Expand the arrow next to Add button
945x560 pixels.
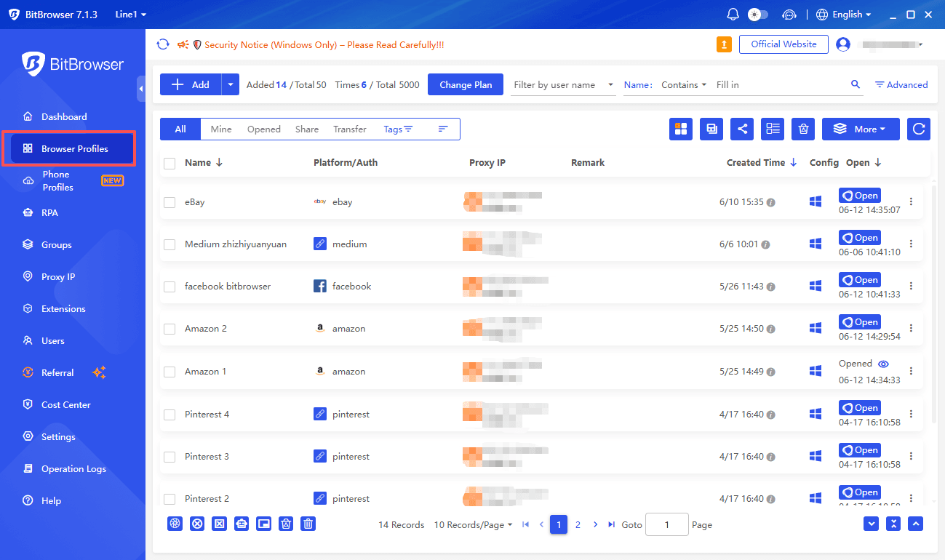click(230, 84)
